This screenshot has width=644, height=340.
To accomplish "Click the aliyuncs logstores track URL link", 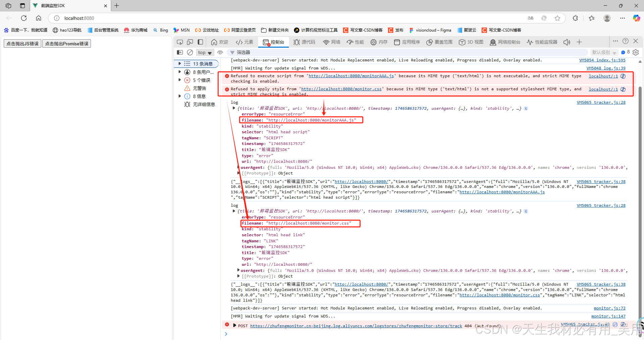I will [356, 326].
